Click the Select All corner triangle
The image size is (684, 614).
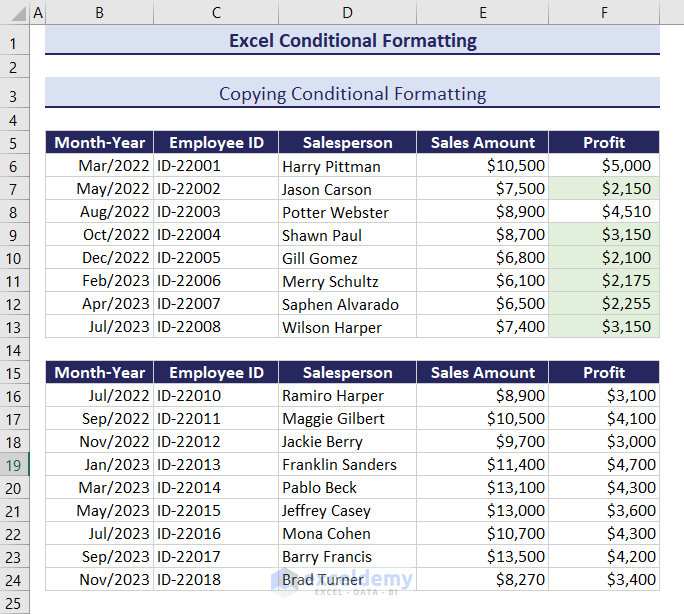(x=15, y=13)
